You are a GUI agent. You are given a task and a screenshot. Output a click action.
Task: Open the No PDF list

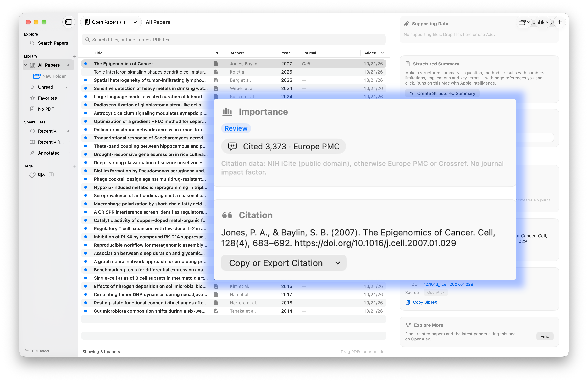tap(49, 109)
